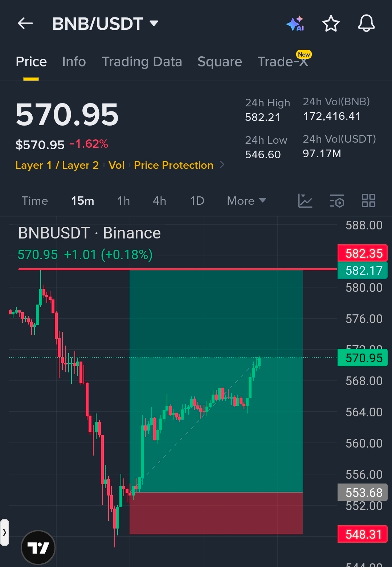The height and width of the screenshot is (567, 392).
Task: Tap the Layer 1 / Layer 2 tag
Action: point(57,165)
